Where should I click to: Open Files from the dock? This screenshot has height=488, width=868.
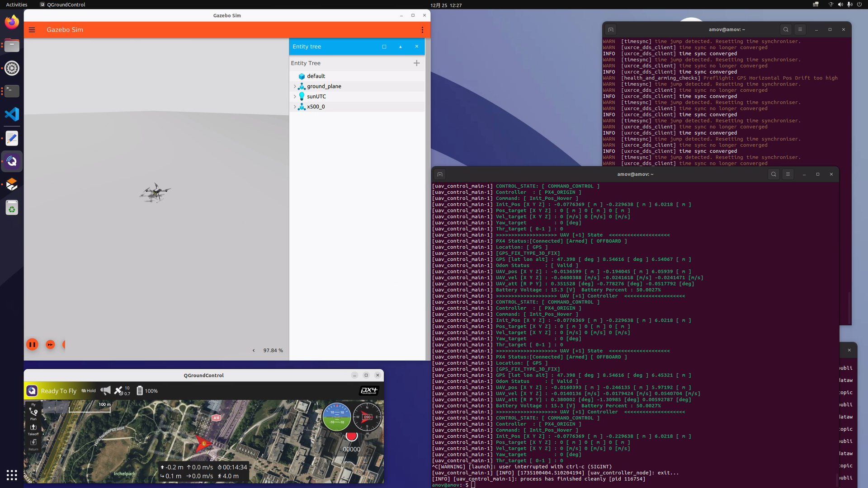click(12, 45)
